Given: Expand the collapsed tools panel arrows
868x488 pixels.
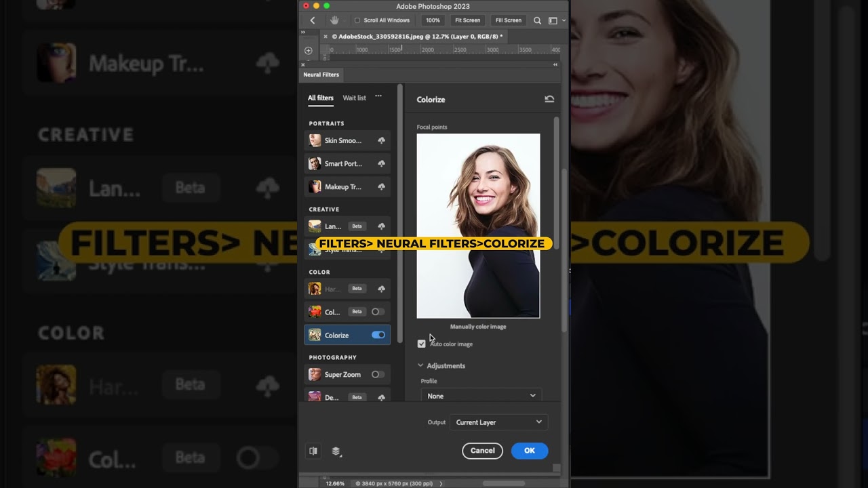Looking at the screenshot, I should (303, 32).
